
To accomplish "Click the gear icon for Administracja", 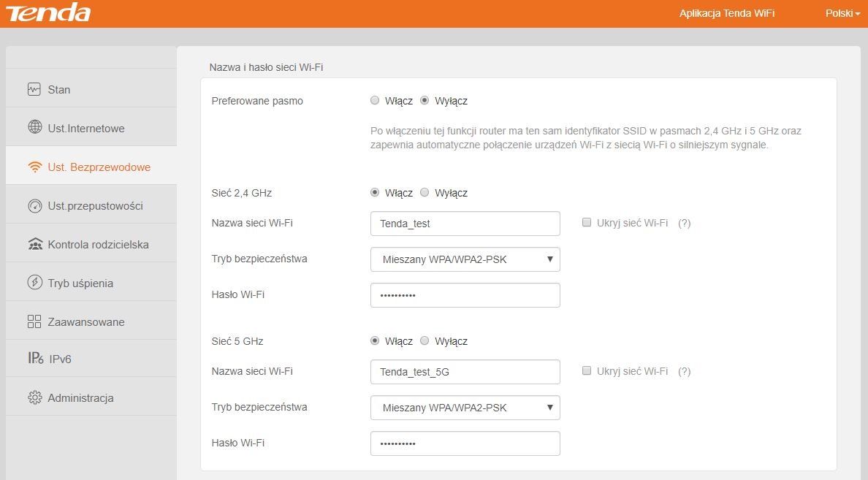I will (35, 397).
